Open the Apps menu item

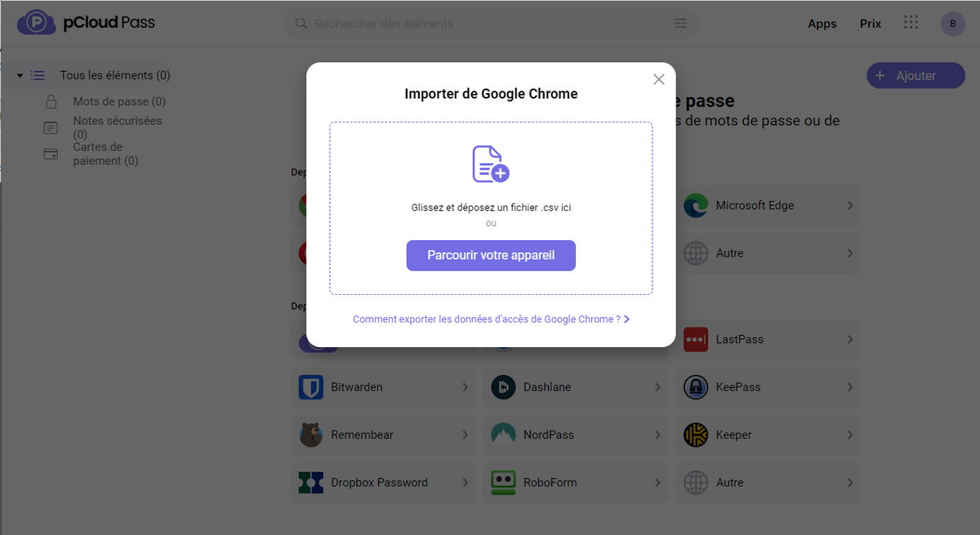click(822, 24)
